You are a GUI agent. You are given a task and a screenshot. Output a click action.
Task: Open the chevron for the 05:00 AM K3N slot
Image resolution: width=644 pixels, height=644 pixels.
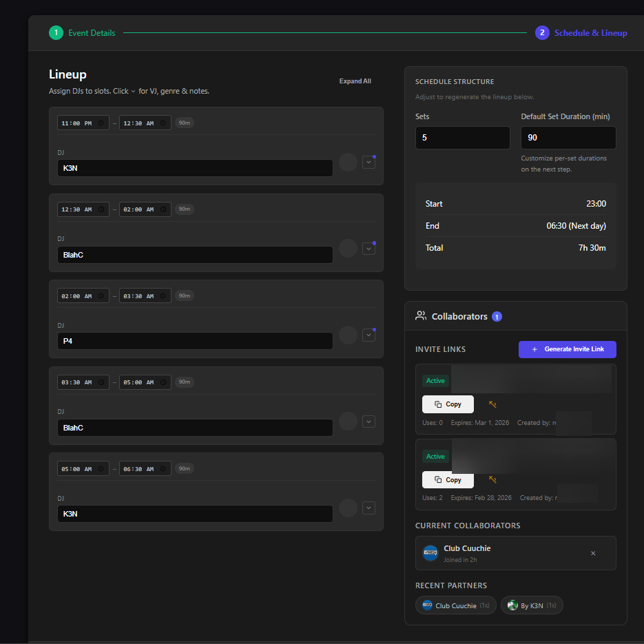(368, 508)
